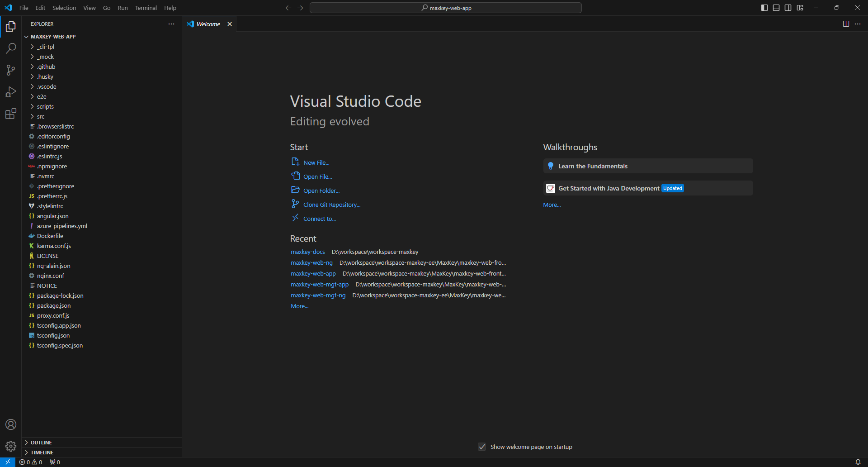Image resolution: width=868 pixels, height=467 pixels.
Task: Toggle Show welcome page on startup checkbox
Action: click(482, 447)
